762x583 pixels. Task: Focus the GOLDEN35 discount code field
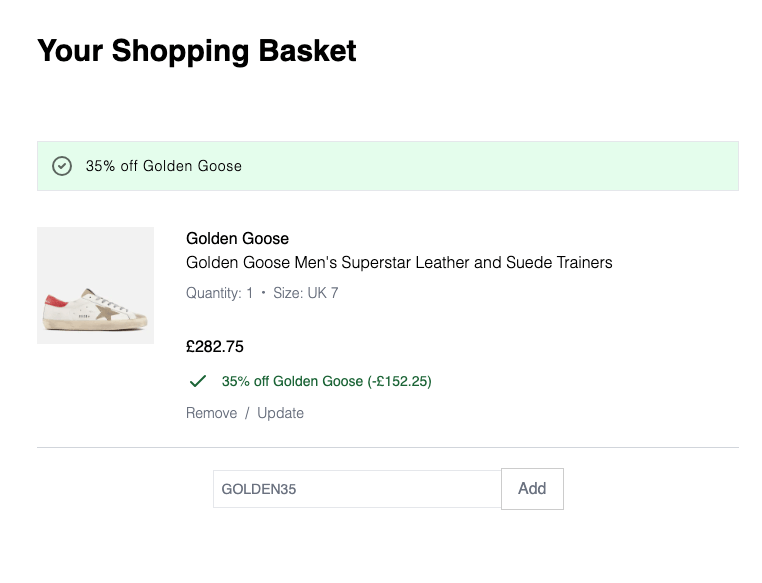click(x=356, y=489)
